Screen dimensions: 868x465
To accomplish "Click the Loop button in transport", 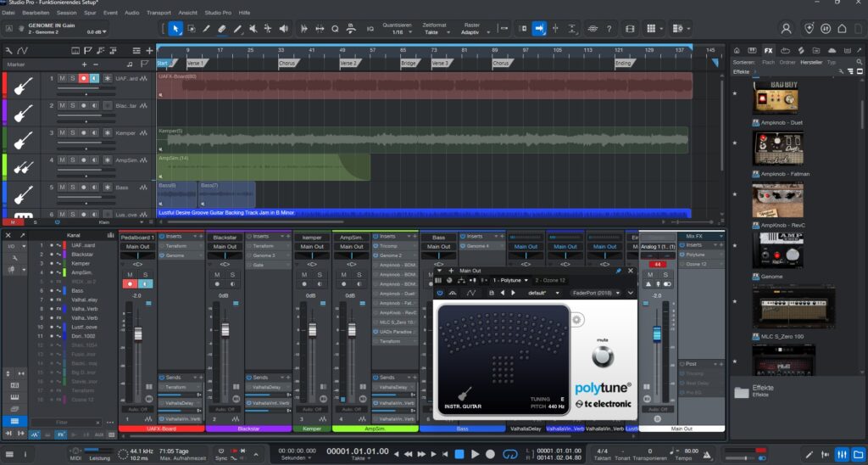I will [x=509, y=454].
